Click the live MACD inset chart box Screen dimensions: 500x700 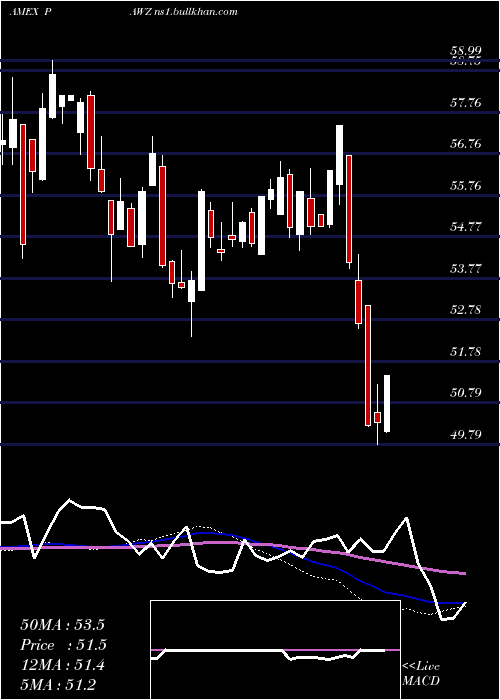click(x=275, y=650)
